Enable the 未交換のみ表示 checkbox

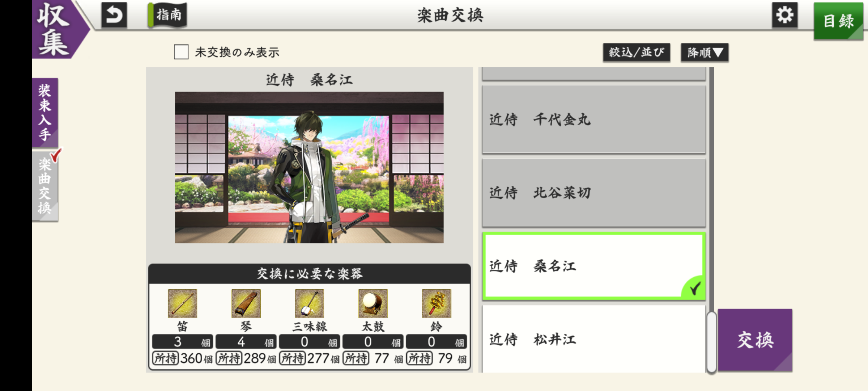click(x=181, y=52)
